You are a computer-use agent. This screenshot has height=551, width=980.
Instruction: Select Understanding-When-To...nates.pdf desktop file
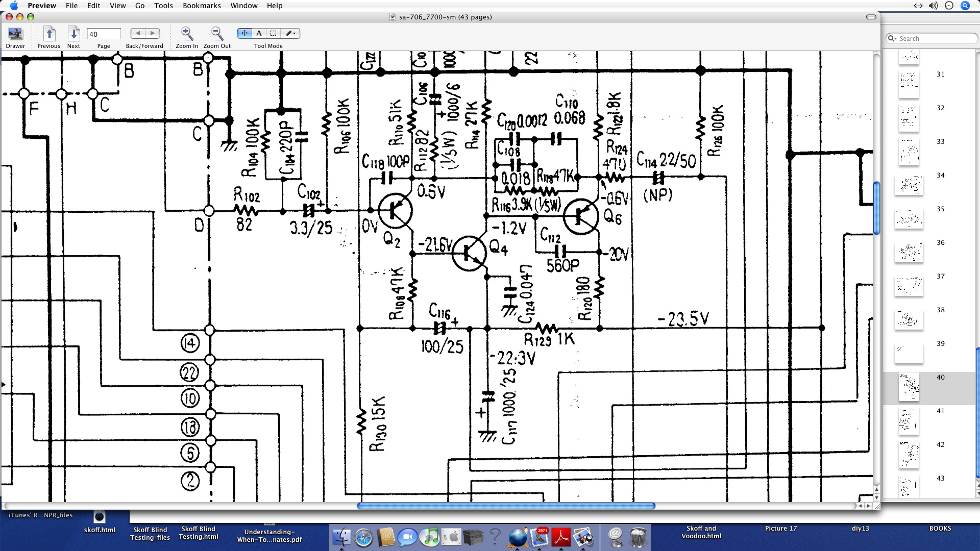coord(269,536)
